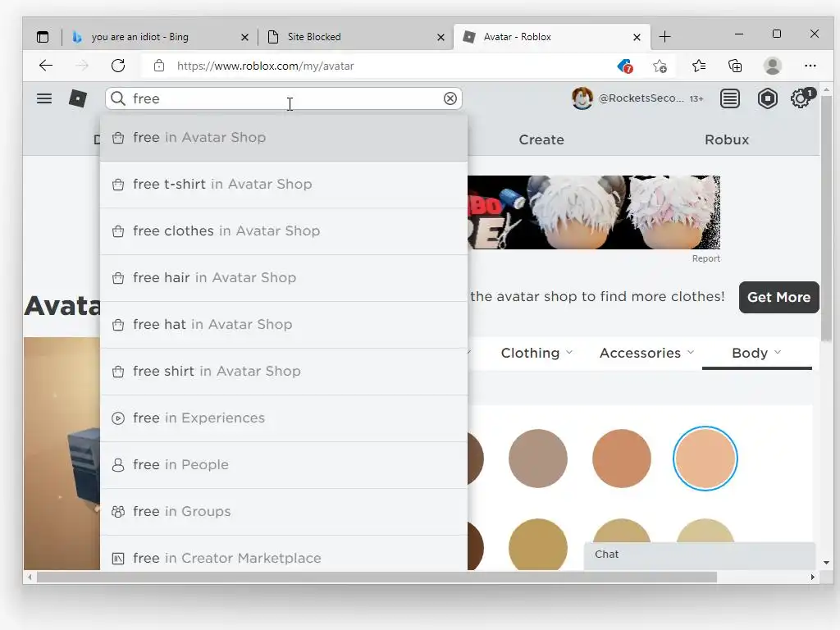Open Edge Settings and more menu
840x630 pixels.
click(810, 66)
